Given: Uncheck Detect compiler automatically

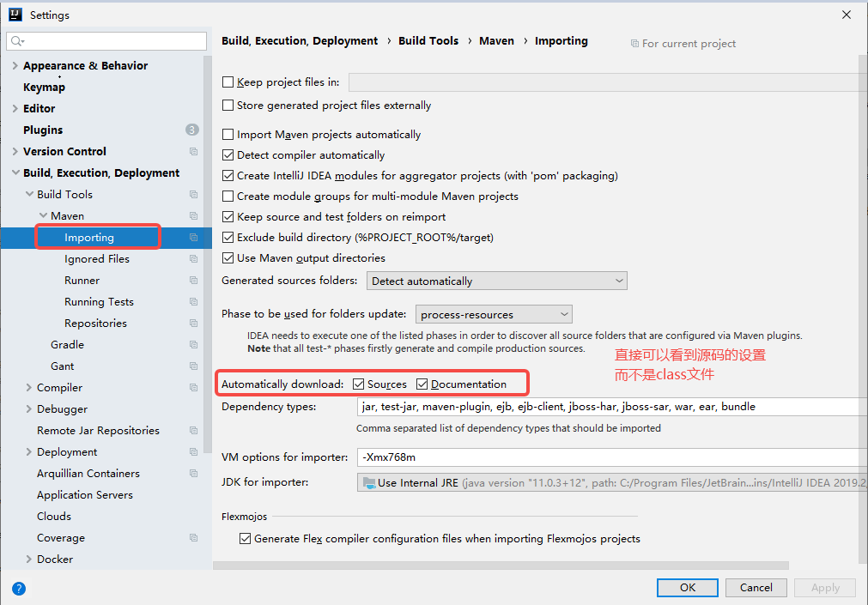Looking at the screenshot, I should coord(228,155).
